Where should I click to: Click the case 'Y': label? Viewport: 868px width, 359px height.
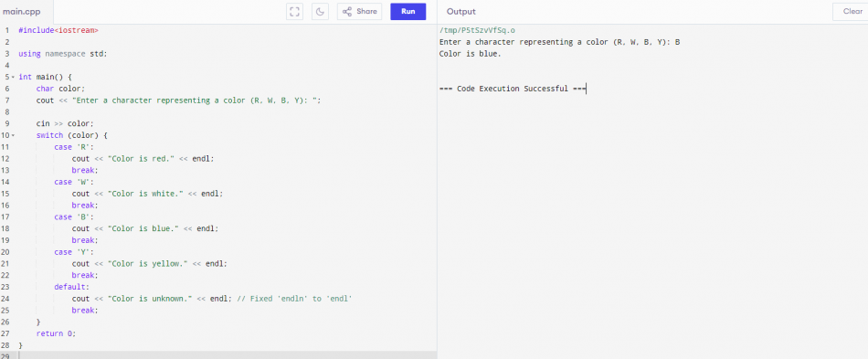point(74,252)
